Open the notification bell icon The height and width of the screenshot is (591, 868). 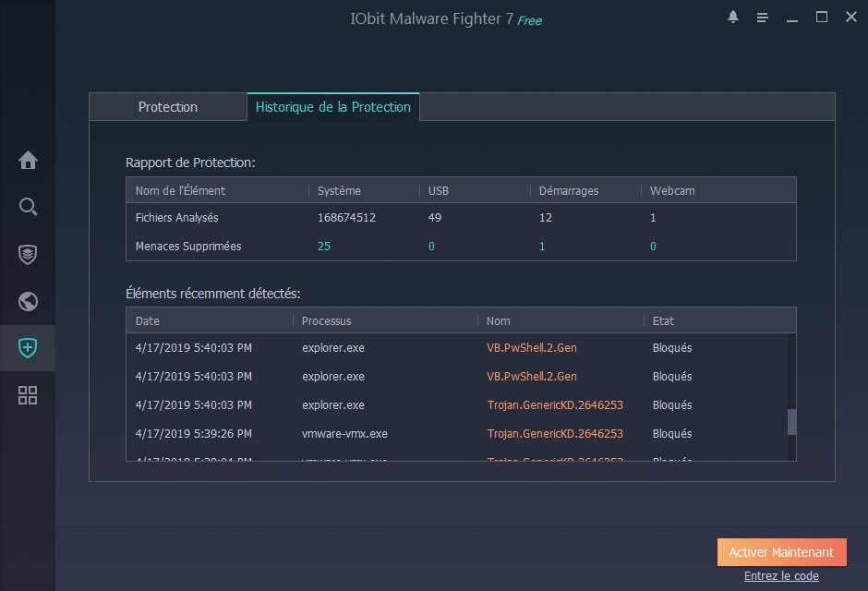pos(733,18)
